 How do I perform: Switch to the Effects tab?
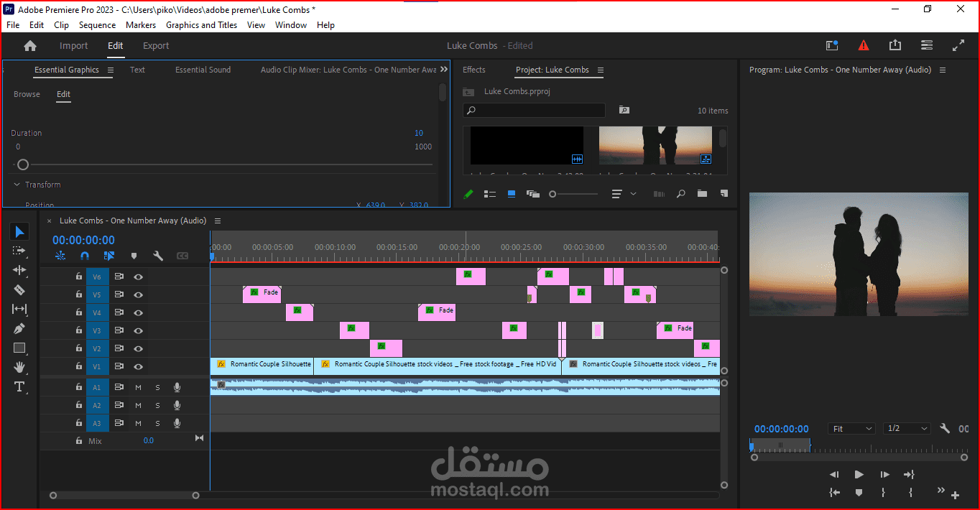[x=474, y=70]
